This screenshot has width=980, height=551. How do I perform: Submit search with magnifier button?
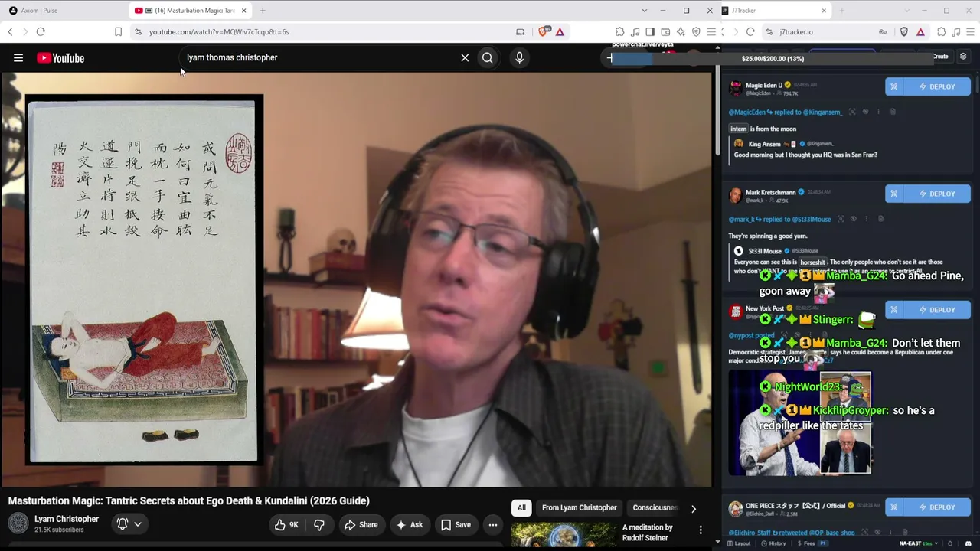pyautogui.click(x=488, y=57)
